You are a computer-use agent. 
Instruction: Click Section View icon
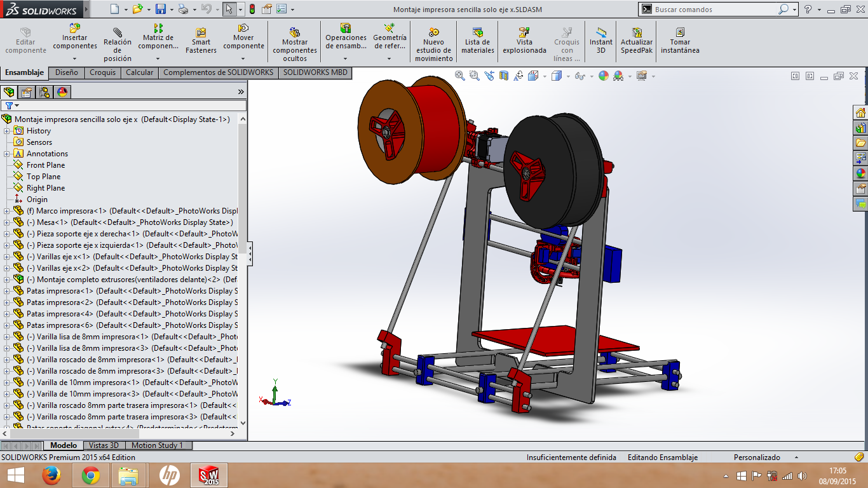pyautogui.click(x=504, y=76)
